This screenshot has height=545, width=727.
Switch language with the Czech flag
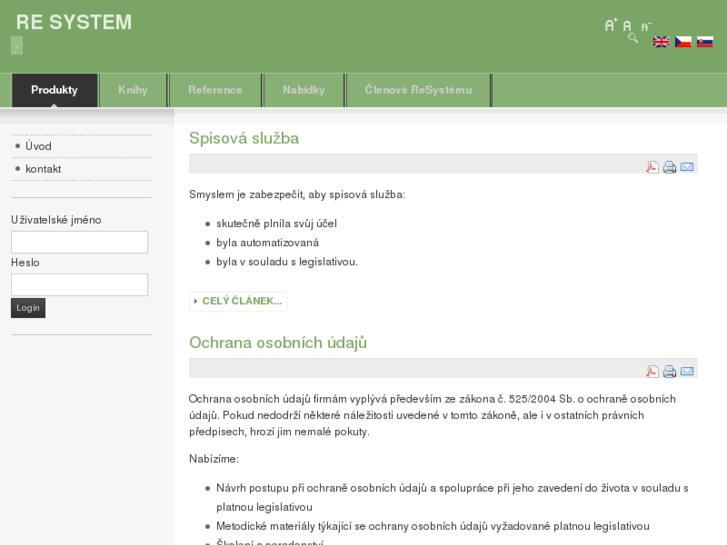click(683, 42)
